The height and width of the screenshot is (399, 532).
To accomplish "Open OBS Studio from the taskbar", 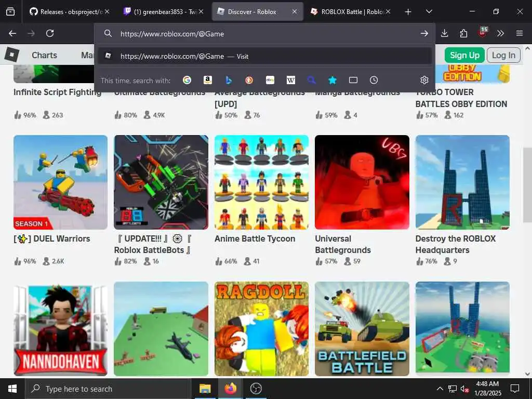I will click(256, 389).
